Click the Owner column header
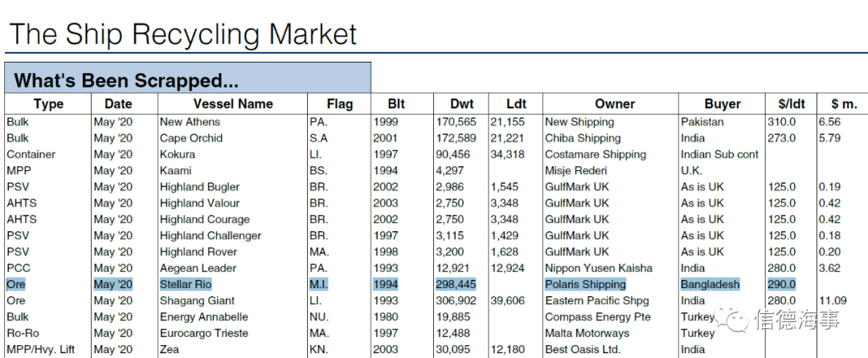This screenshot has width=868, height=358. click(x=615, y=104)
